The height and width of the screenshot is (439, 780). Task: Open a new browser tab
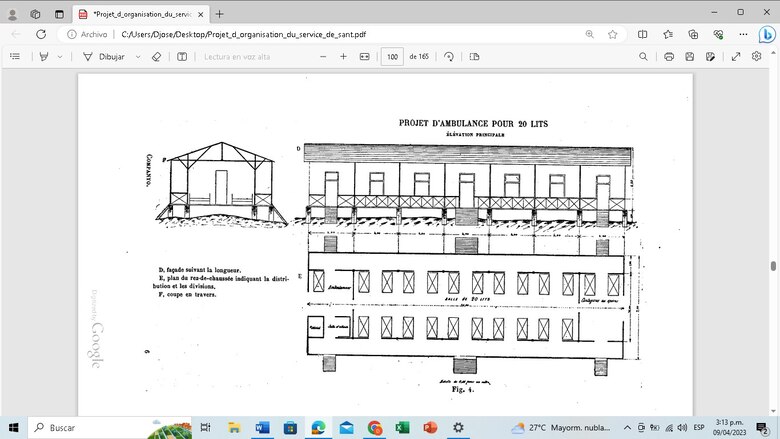pos(219,14)
